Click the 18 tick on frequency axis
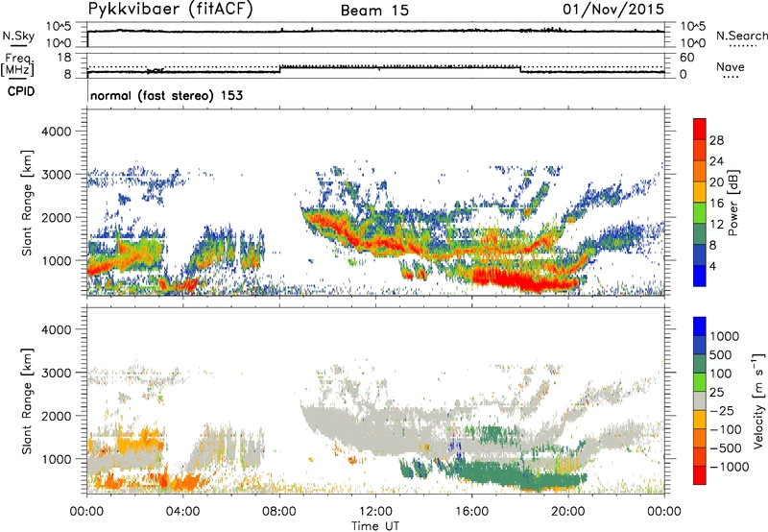768x532 pixels. pyautogui.click(x=63, y=58)
